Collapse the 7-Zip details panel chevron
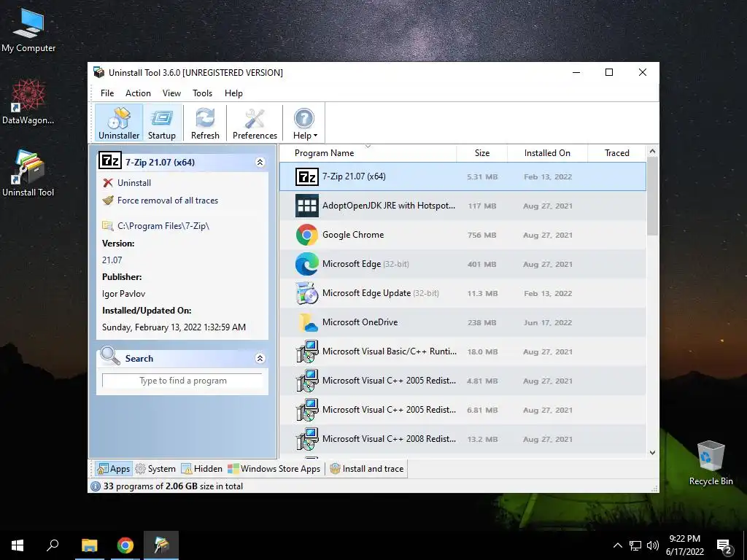This screenshot has height=560, width=747. click(260, 163)
